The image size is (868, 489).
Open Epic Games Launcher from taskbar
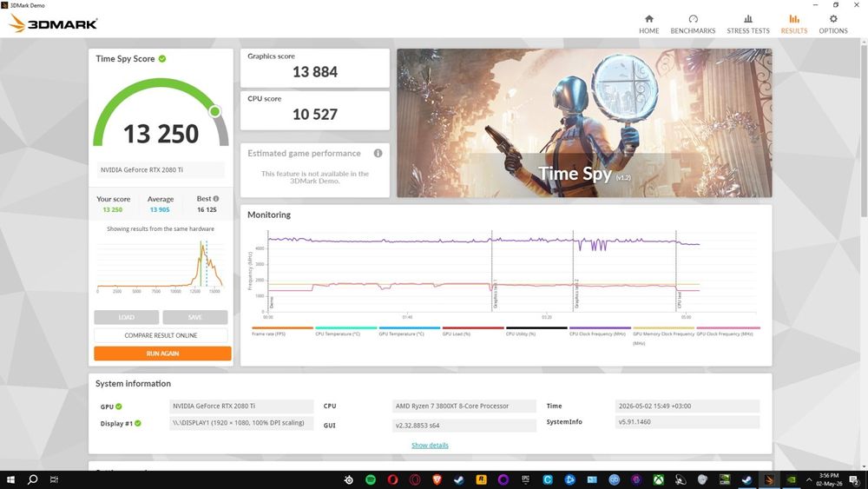click(525, 479)
